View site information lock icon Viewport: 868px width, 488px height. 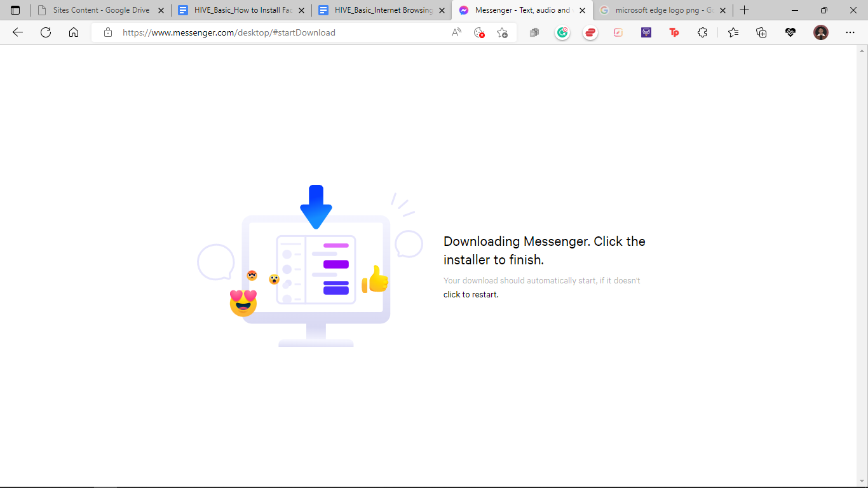pos(108,32)
